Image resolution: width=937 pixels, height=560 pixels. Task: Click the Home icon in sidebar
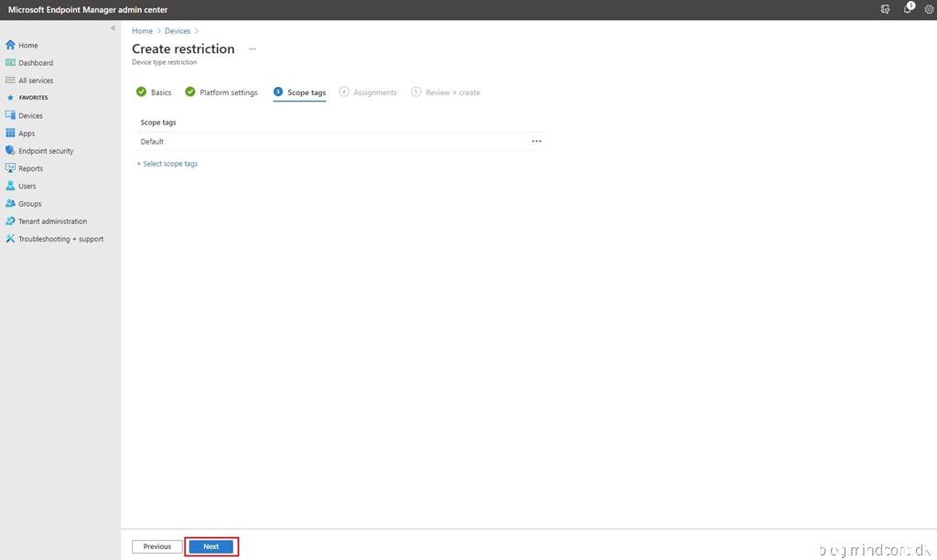(x=11, y=45)
